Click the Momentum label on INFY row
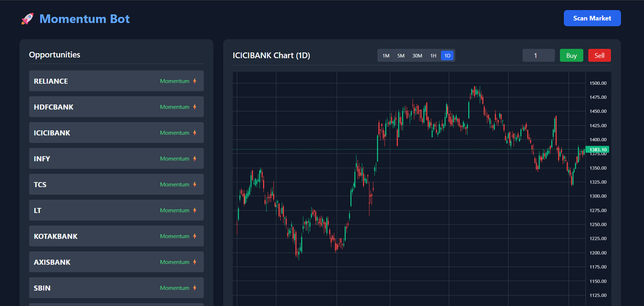This screenshot has height=306, width=644. tap(174, 159)
